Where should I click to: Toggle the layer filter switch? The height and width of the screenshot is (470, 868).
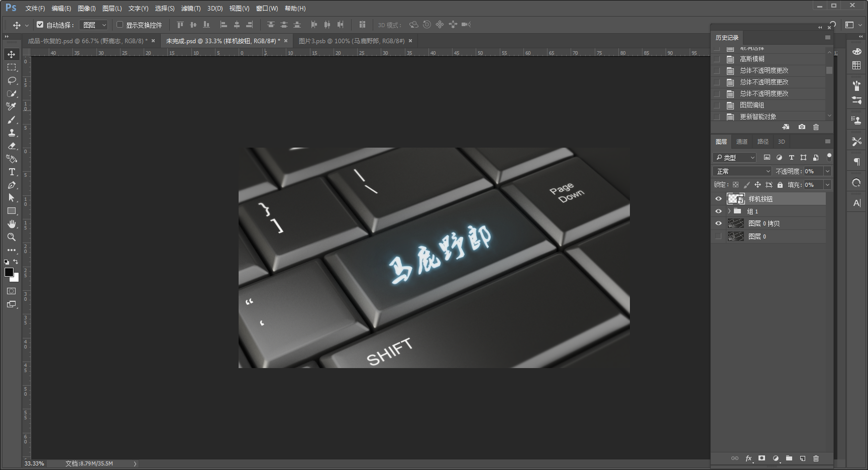(829, 157)
